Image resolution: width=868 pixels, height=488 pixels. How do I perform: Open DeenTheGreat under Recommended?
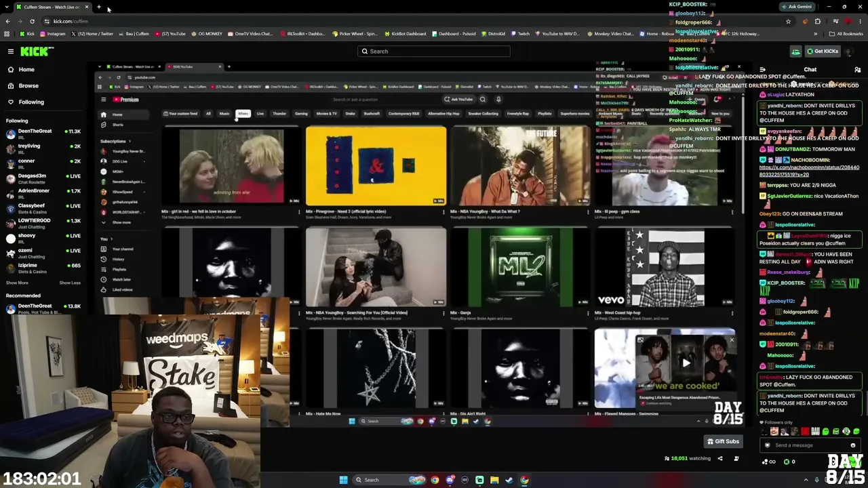click(x=42, y=309)
